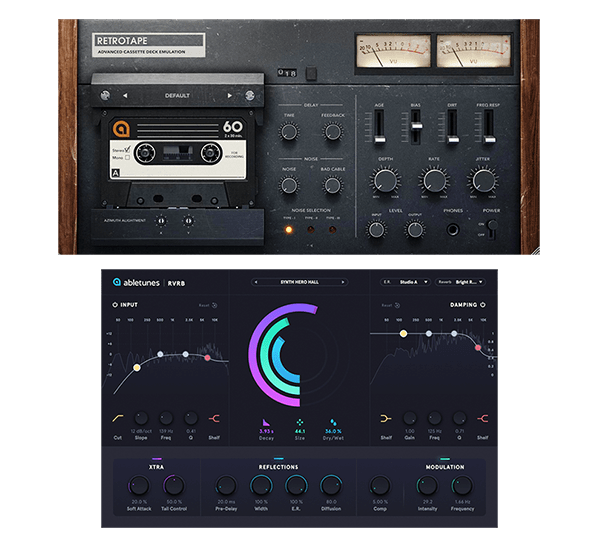Check the Mono box on the cassette
Screen dimensions: 600x543
(x=127, y=157)
